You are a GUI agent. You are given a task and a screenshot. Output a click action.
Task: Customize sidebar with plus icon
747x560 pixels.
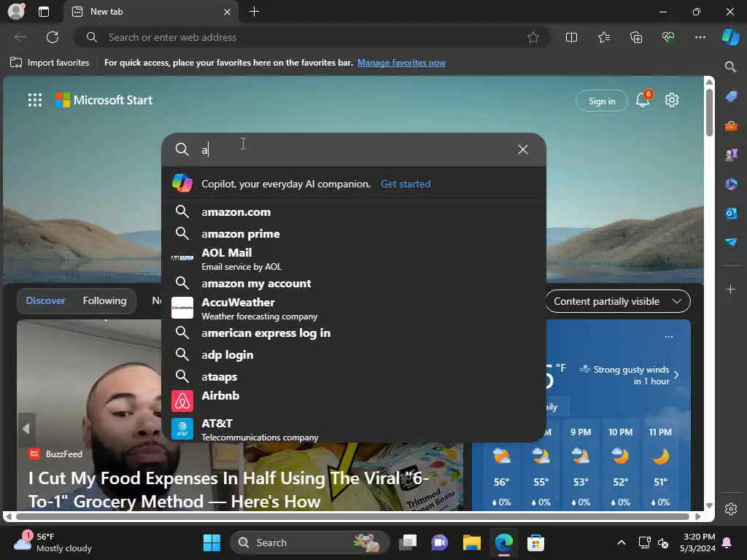coord(731,289)
